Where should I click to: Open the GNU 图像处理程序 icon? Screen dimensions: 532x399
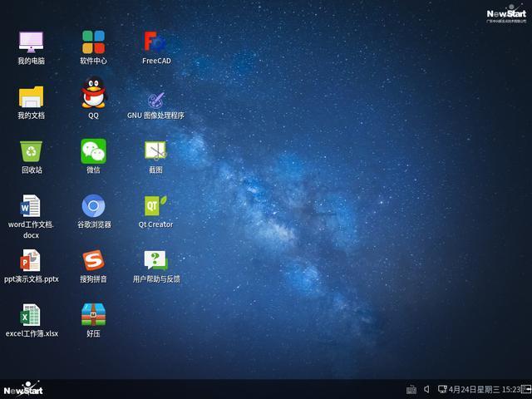(155, 100)
